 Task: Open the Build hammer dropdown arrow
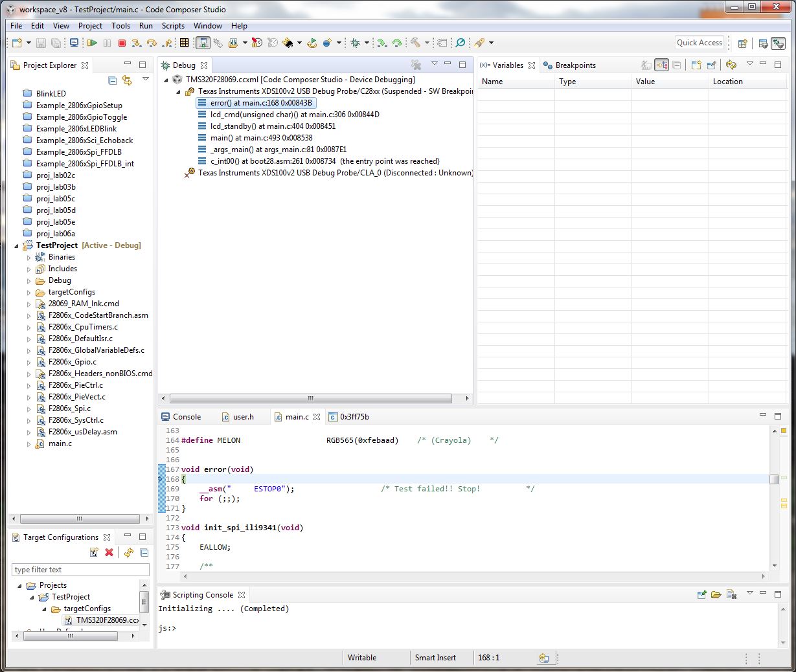click(427, 43)
